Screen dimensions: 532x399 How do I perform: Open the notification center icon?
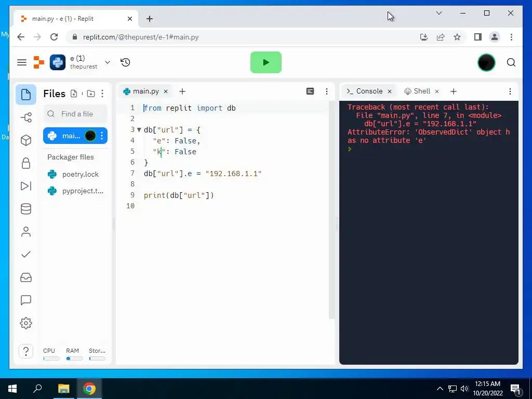point(515,389)
